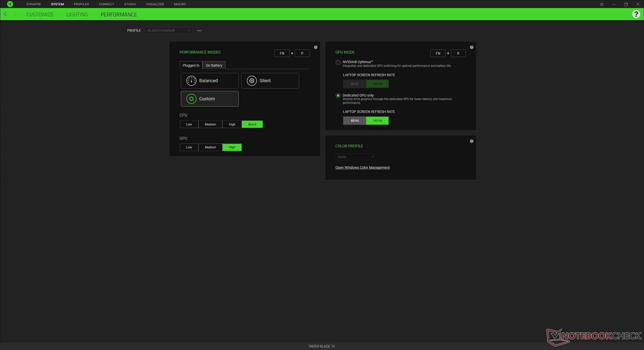
Task: Click the RAZER BLADE 14 device label
Action: 322,346
